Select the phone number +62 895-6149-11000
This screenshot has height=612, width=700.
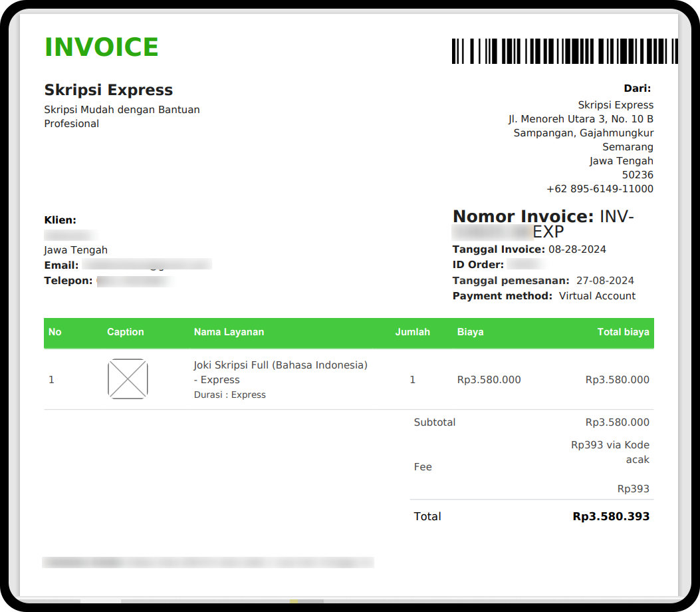pyautogui.click(x=600, y=189)
